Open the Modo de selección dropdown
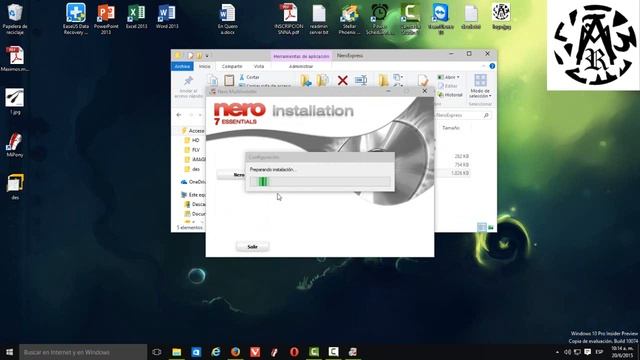Viewport: 640px width, 360px height. [x=480, y=86]
